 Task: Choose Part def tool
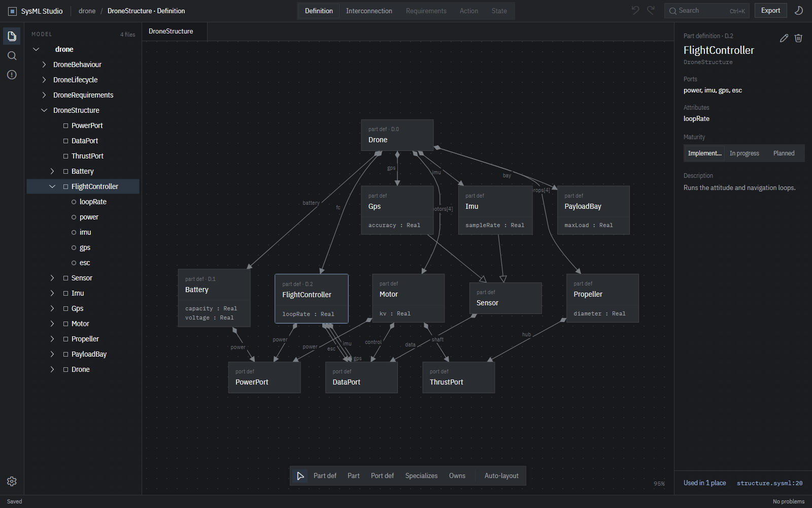tap(325, 476)
